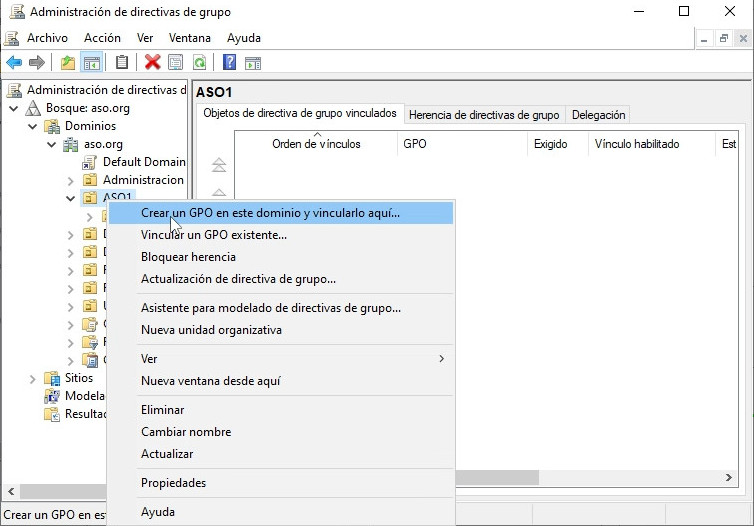This screenshot has width=754, height=526.
Task: Click the red X delete toolbar icon
Action: (152, 62)
